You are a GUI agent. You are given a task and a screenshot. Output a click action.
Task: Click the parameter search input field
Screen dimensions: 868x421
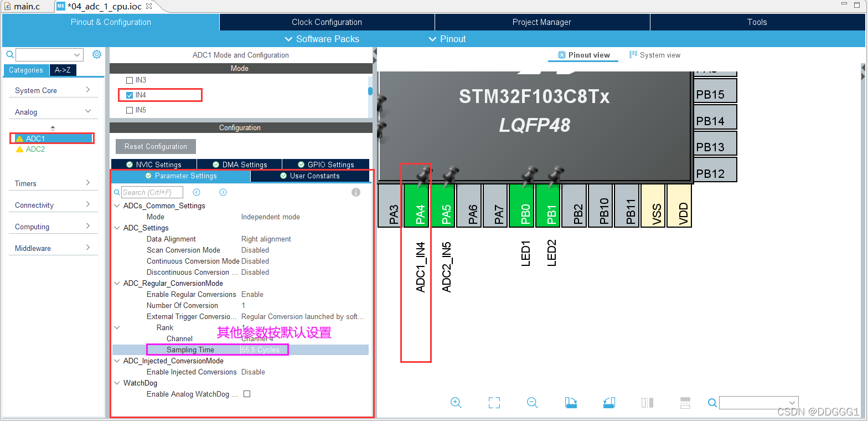152,192
